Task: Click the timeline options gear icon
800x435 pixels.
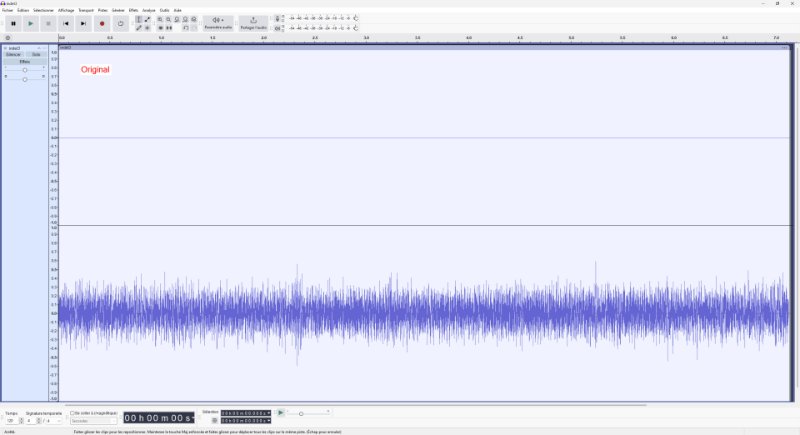Action: pyautogui.click(x=8, y=38)
